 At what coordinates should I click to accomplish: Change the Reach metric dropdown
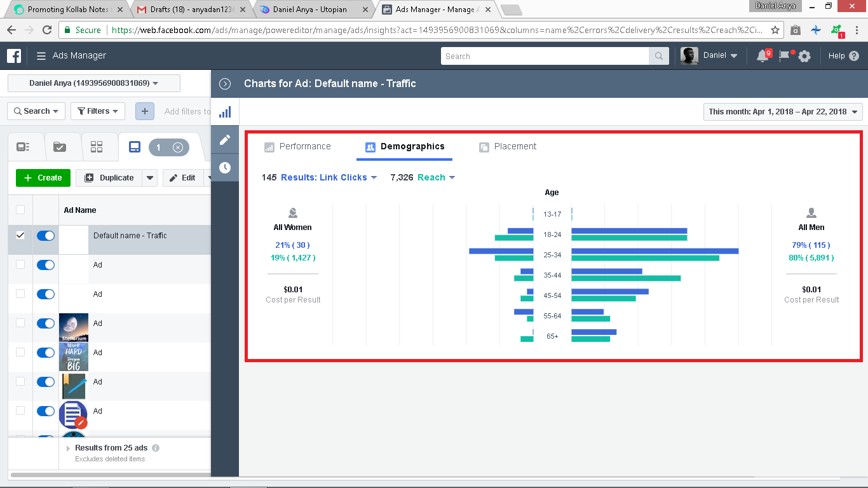tap(437, 177)
